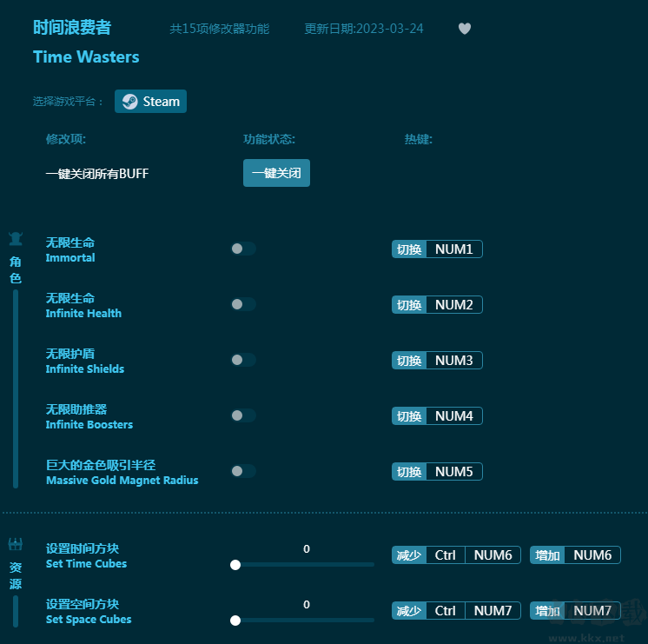Screen dimensions: 648x644
Task: Click the Set Time Cubes slider handle
Action: (x=235, y=565)
